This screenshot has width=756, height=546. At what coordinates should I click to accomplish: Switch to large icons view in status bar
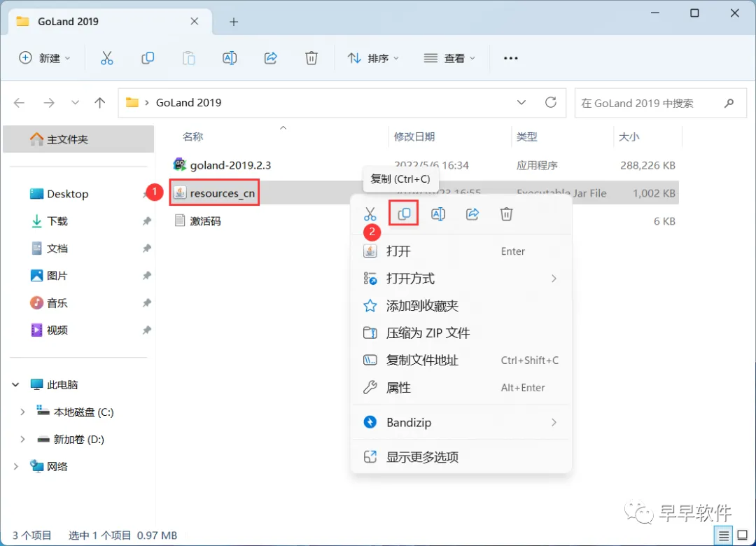(x=743, y=535)
